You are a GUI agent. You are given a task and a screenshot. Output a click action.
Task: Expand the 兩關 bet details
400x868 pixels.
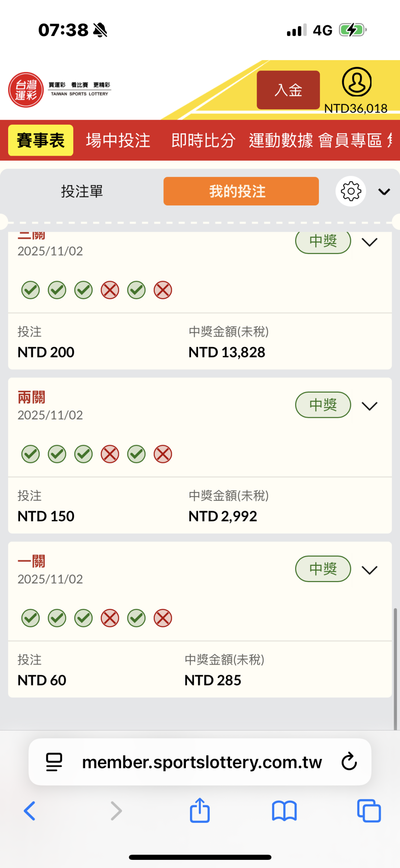coord(369,406)
